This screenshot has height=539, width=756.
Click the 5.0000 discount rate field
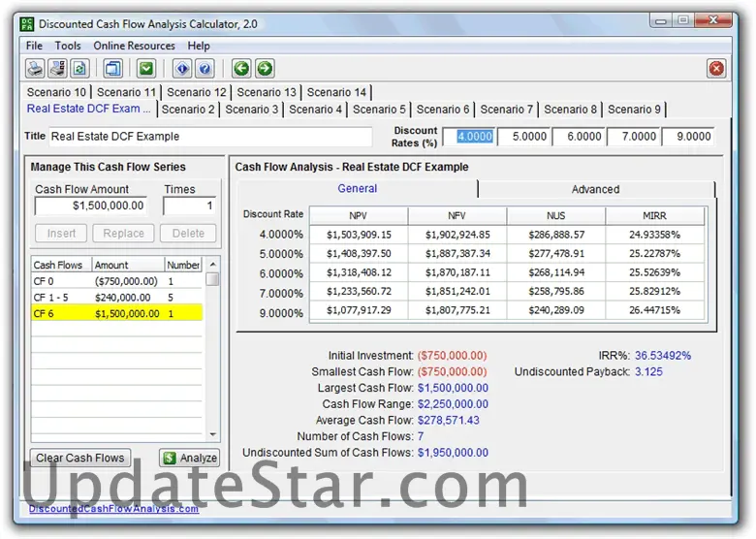pyautogui.click(x=524, y=137)
